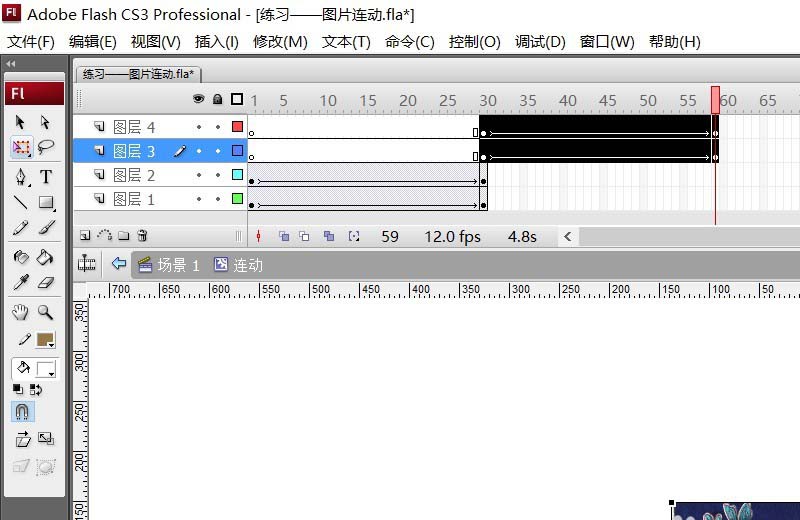Viewport: 800px width, 520px height.
Task: Select the Ink Bottle tool
Action: pyautogui.click(x=20, y=257)
